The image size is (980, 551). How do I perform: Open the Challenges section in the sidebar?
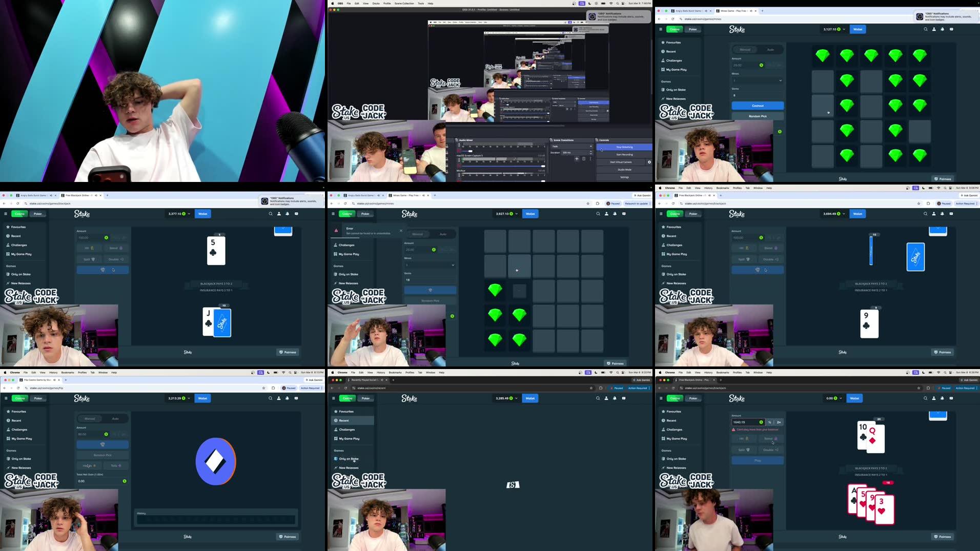click(671, 60)
